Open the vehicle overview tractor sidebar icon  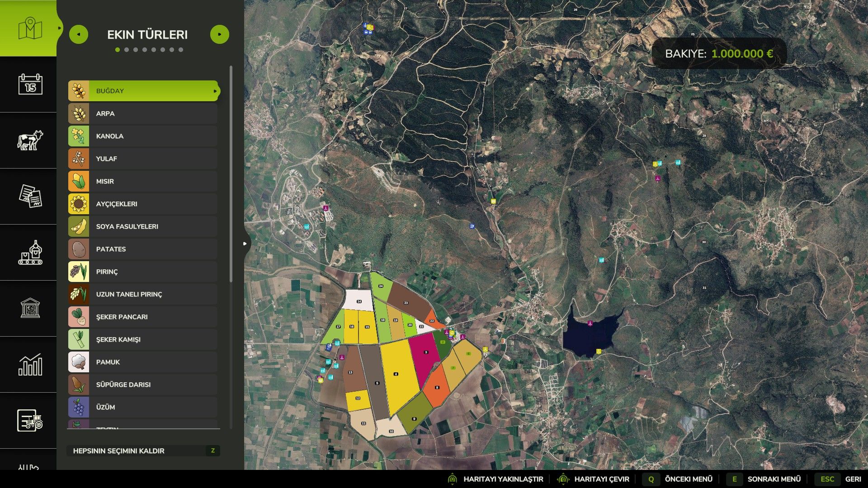30,420
